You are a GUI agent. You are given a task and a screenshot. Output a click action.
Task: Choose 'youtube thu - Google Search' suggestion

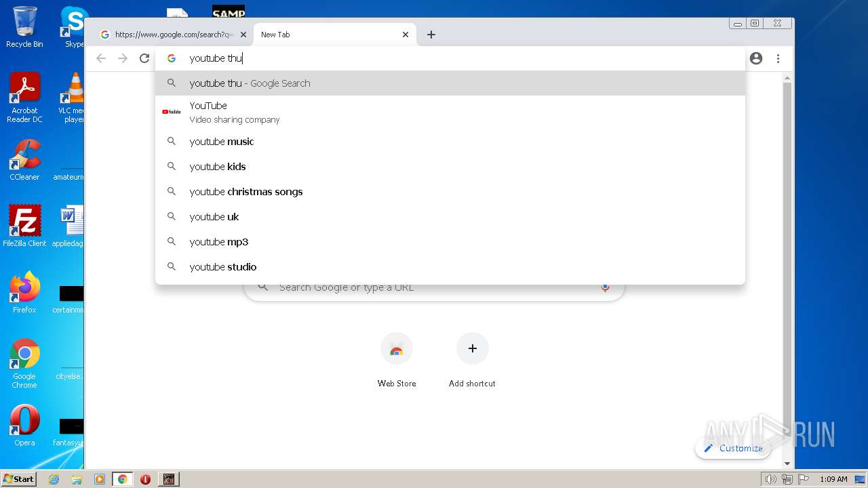coord(450,83)
